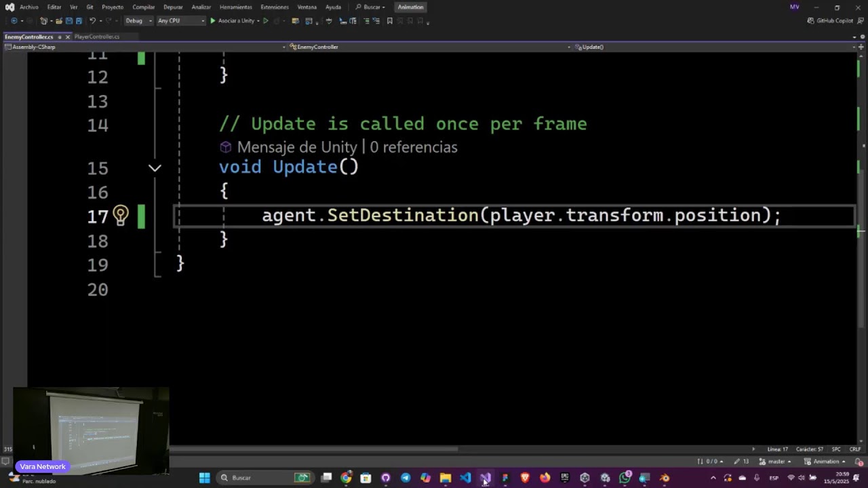Open the Editar menu
Image resolution: width=868 pixels, height=488 pixels.
pyautogui.click(x=54, y=7)
